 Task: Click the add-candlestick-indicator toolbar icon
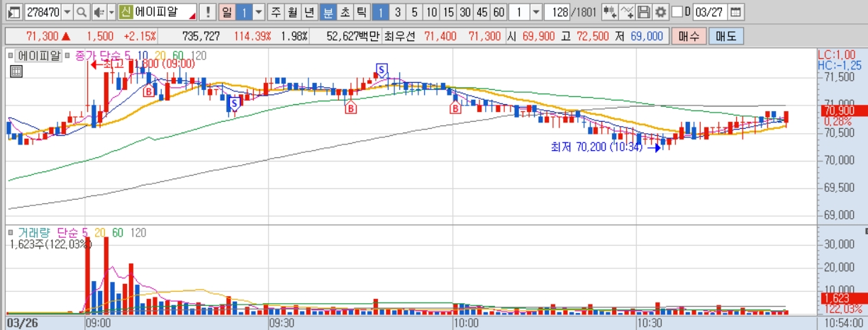609,12
